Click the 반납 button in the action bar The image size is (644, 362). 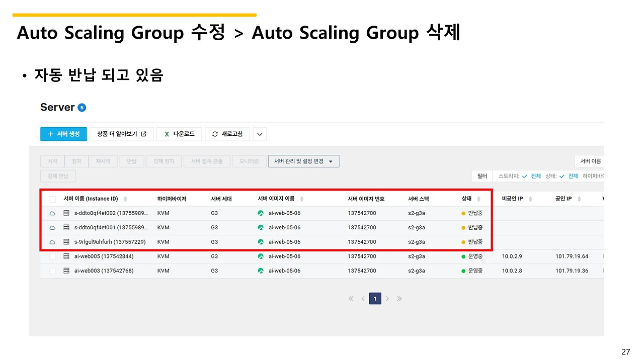132,161
